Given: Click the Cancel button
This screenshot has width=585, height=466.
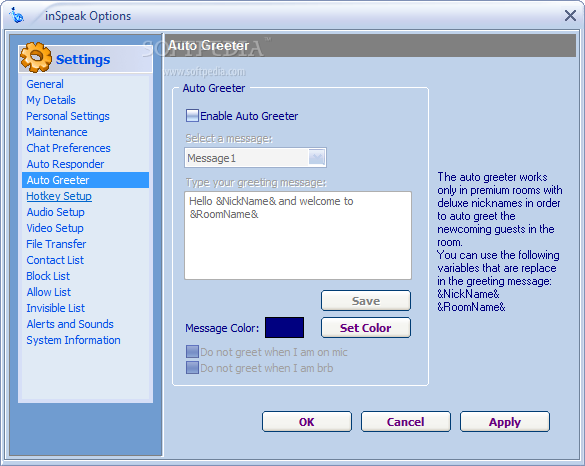Looking at the screenshot, I should (406, 422).
